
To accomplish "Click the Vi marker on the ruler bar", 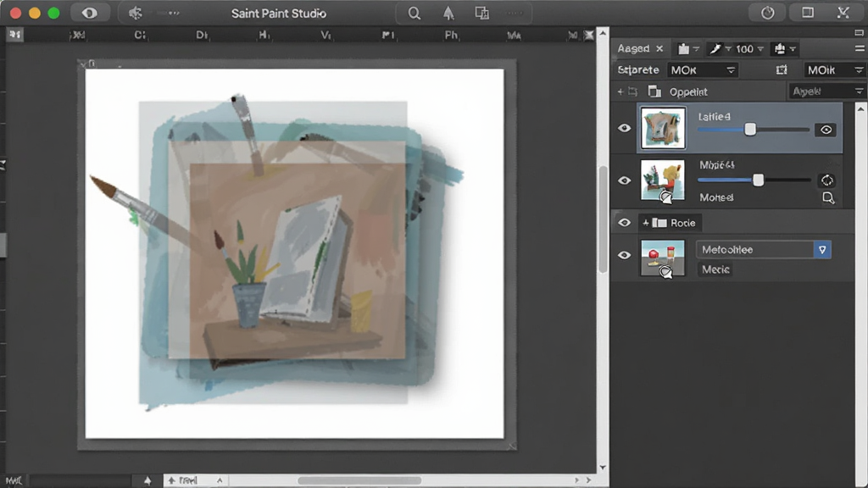I will click(x=326, y=35).
